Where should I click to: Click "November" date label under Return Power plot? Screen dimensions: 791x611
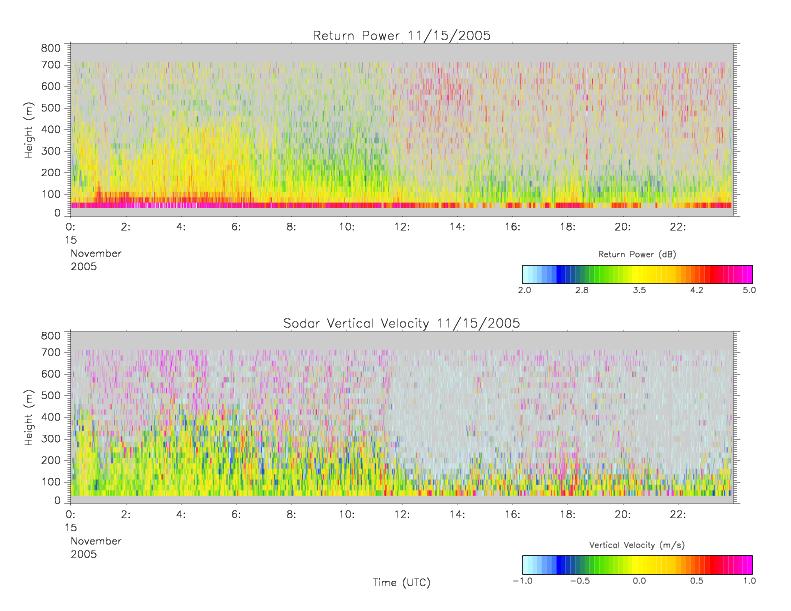96,254
